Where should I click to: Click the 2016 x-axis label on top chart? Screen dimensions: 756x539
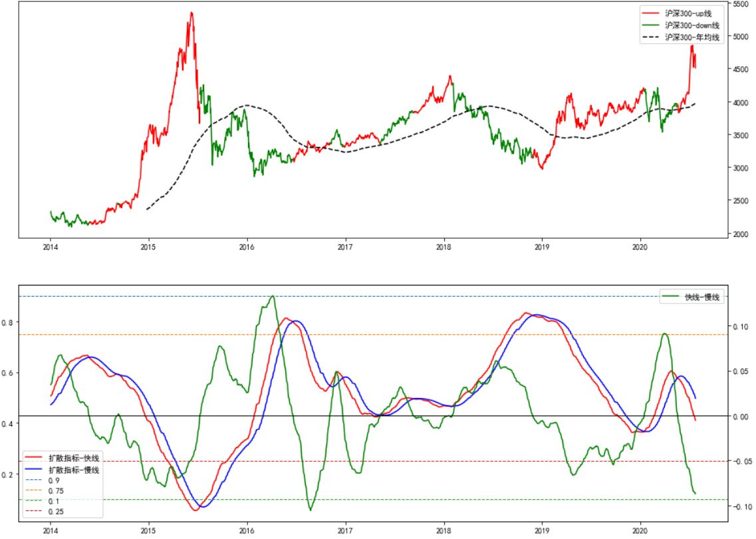[x=247, y=246]
